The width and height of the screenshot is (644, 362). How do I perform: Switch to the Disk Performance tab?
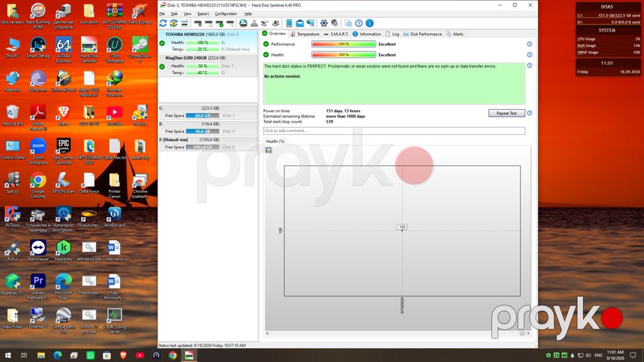point(423,34)
